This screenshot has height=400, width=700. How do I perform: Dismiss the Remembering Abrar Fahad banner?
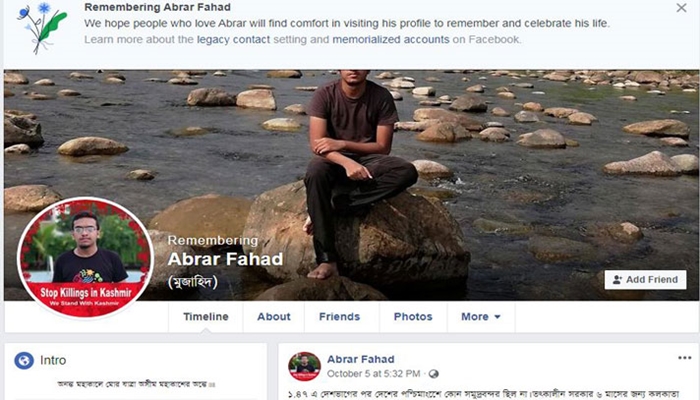coord(681,8)
